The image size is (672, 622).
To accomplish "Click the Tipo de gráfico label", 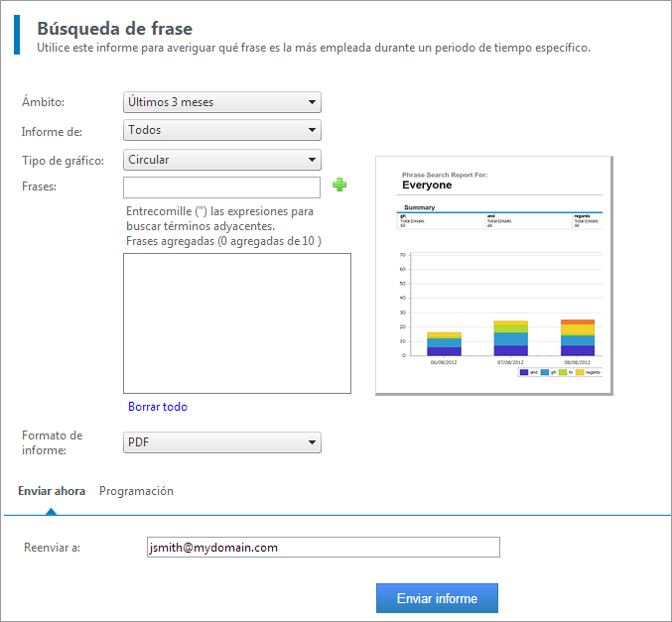I will (63, 161).
